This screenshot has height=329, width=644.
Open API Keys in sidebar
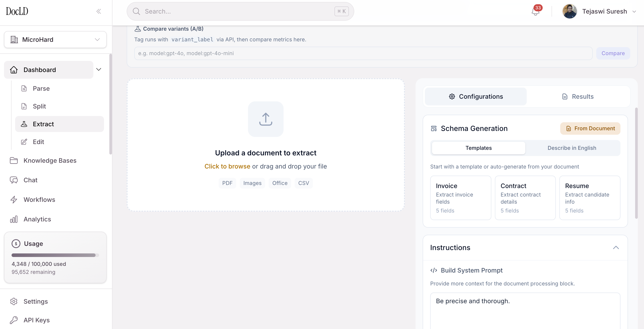point(36,320)
